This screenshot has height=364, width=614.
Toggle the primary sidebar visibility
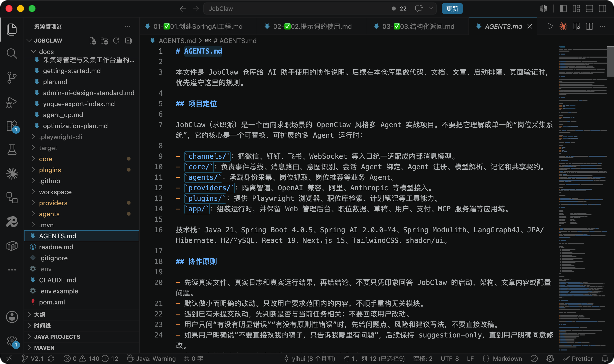tap(563, 9)
